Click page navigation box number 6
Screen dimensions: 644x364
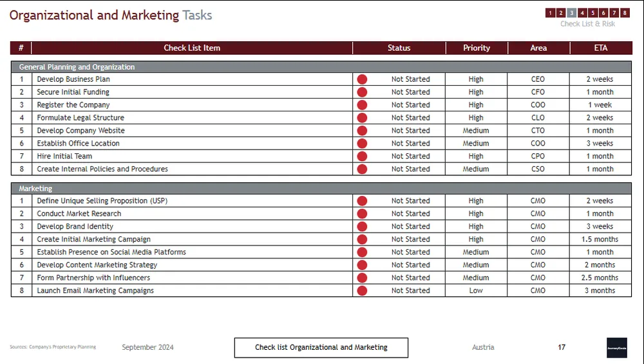pos(603,13)
